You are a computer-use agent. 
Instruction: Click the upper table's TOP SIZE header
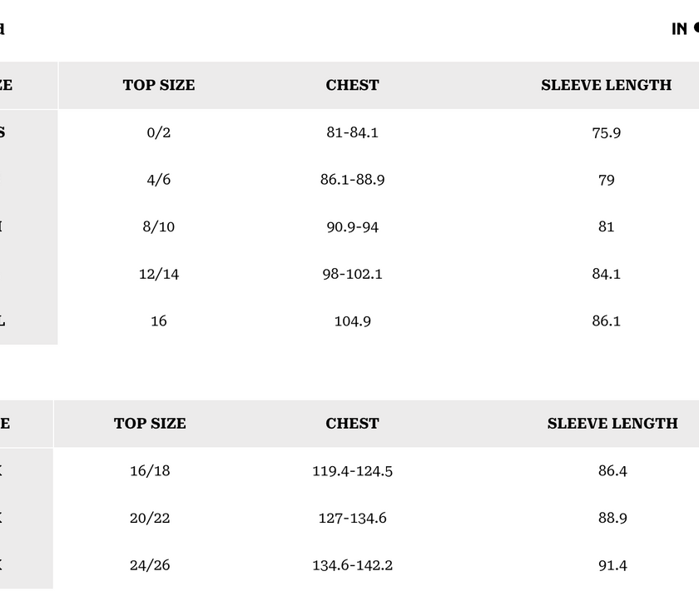159,85
